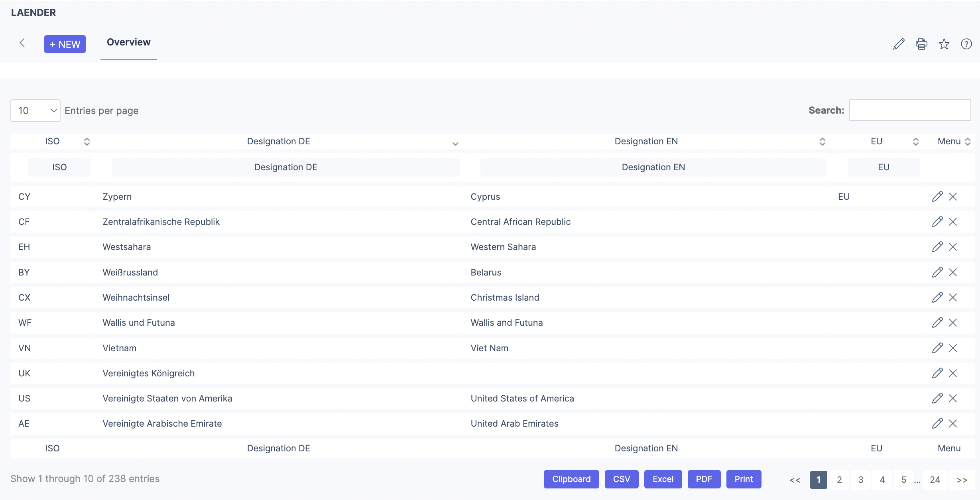
Task: Delete the Westsahara row with X icon
Action: click(953, 247)
